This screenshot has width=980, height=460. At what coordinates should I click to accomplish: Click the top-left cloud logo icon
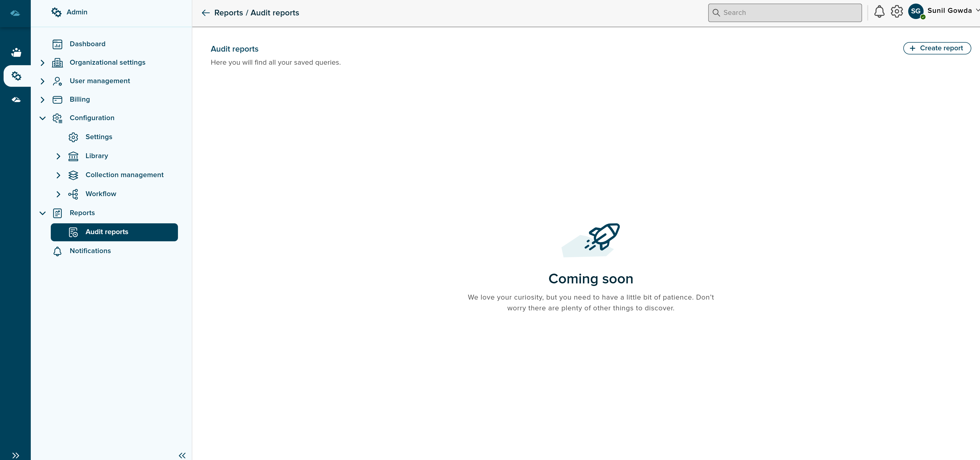15,13
